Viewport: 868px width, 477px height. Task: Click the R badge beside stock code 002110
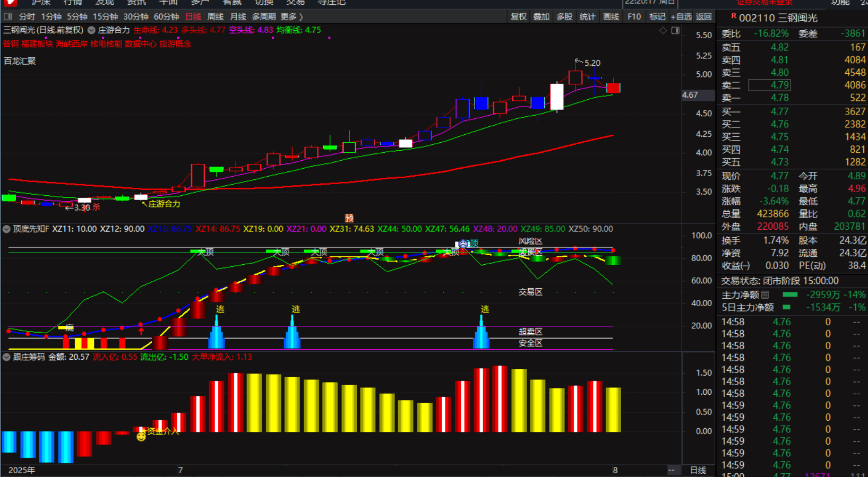[733, 16]
